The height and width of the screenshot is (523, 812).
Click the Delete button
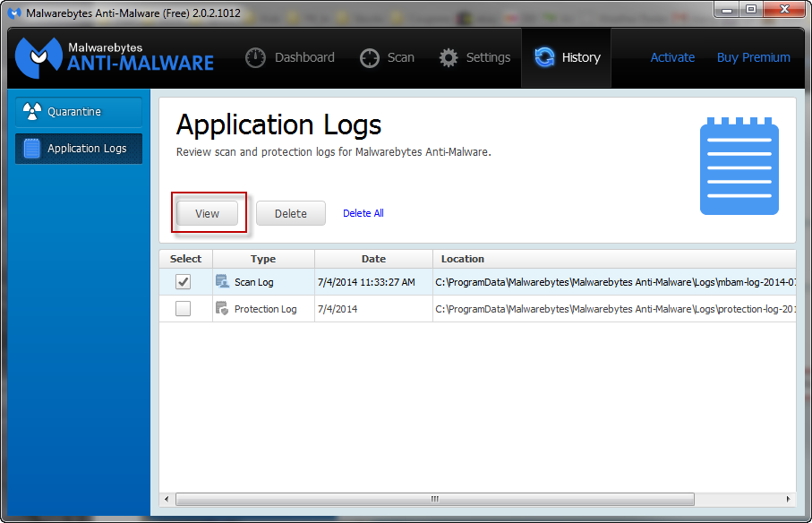291,213
